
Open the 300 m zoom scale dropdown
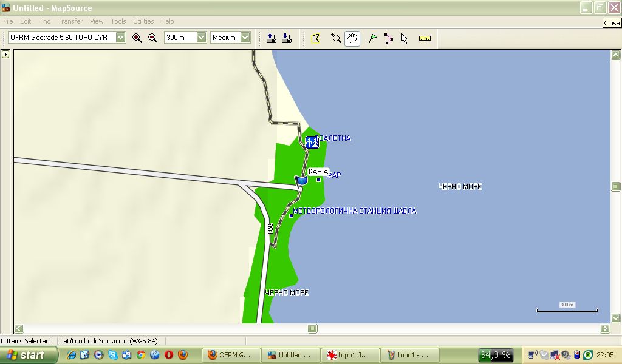tap(202, 38)
